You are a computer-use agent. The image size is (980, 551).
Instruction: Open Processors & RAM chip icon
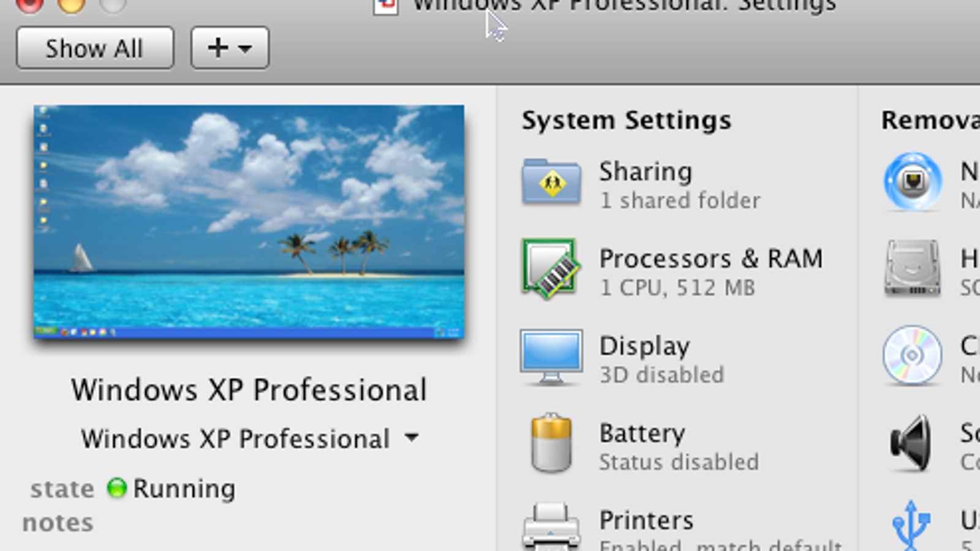point(550,268)
